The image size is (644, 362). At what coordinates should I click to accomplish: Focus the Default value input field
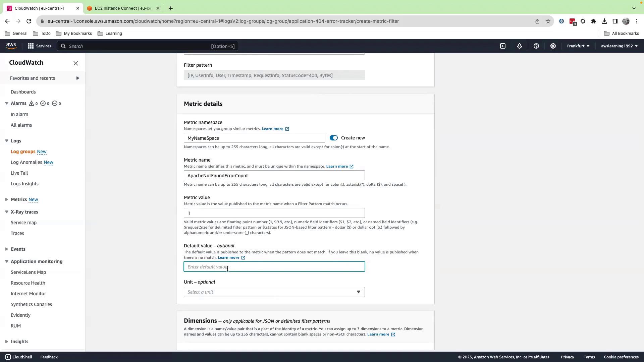click(x=274, y=267)
